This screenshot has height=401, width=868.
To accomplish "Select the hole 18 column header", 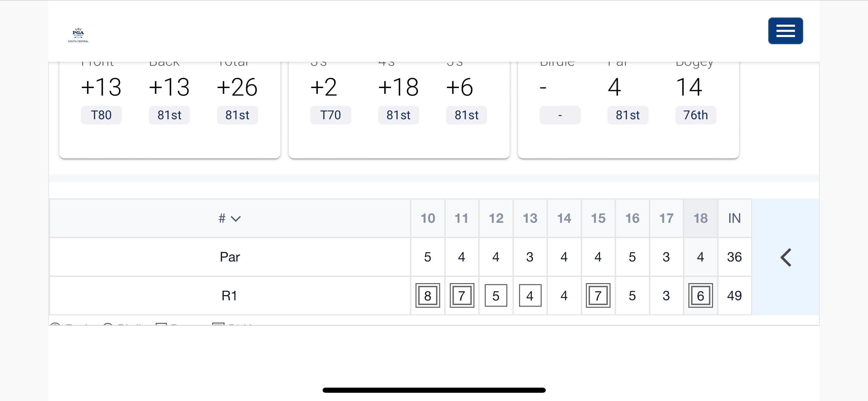I will tap(700, 218).
